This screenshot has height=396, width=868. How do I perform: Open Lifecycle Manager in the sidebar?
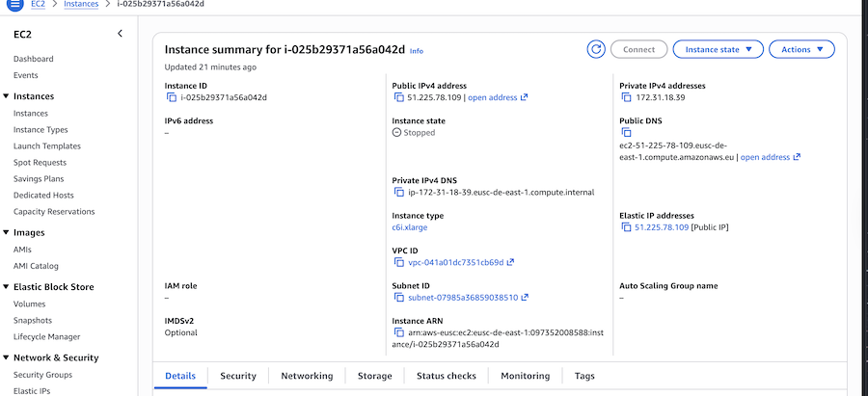point(46,337)
